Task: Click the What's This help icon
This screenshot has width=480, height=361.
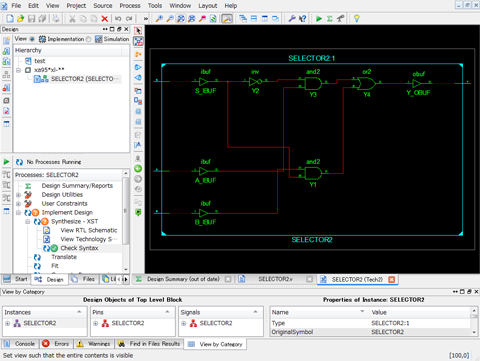Action: coord(303,19)
